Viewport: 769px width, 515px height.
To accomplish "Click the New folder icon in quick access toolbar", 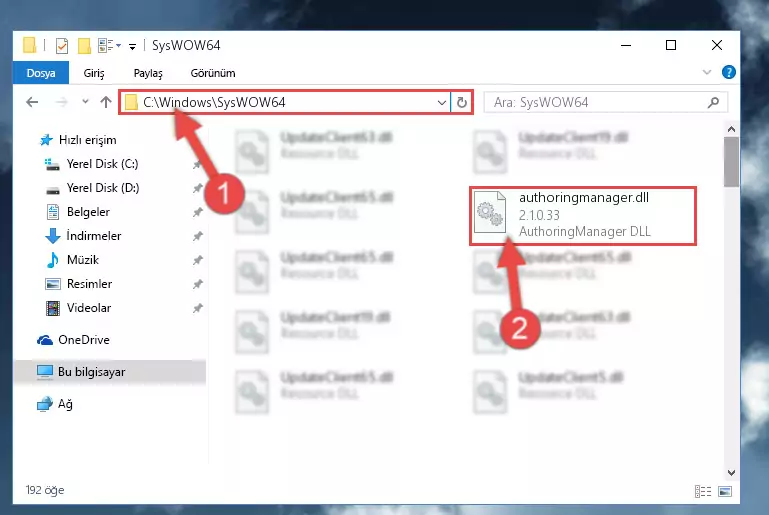I will click(84, 46).
